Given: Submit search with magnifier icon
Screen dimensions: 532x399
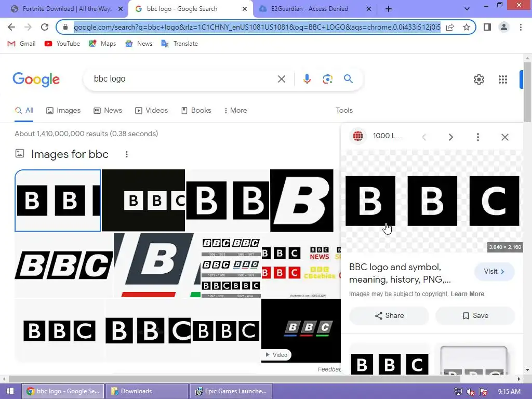Looking at the screenshot, I should [348, 79].
